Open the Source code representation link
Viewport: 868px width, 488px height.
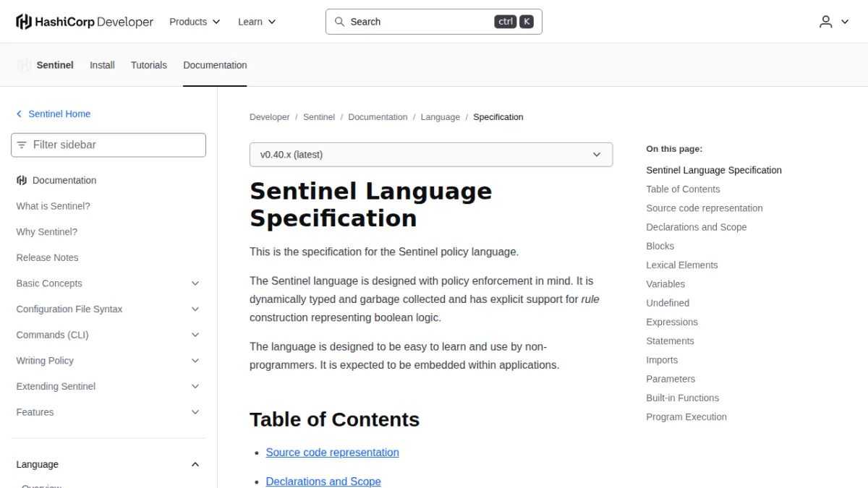pyautogui.click(x=333, y=453)
